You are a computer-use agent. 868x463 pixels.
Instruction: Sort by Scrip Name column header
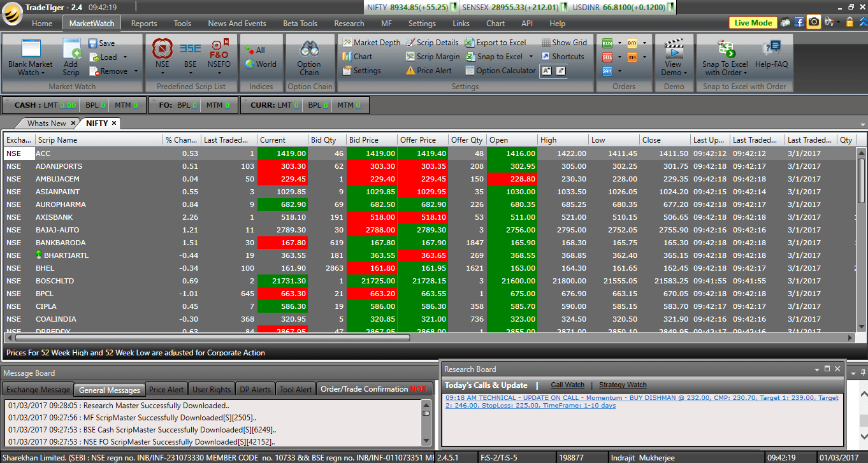click(x=99, y=140)
